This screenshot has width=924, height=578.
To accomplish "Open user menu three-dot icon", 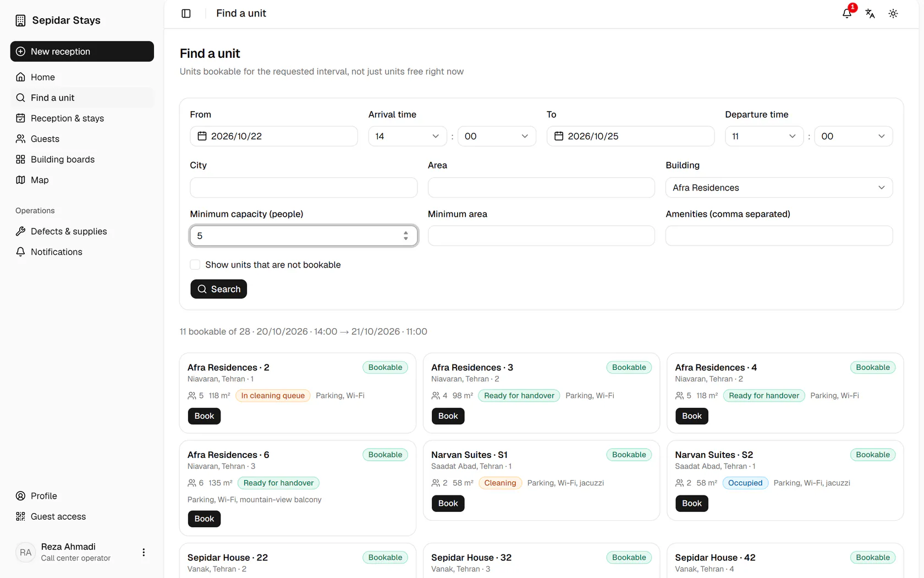I will (x=144, y=552).
